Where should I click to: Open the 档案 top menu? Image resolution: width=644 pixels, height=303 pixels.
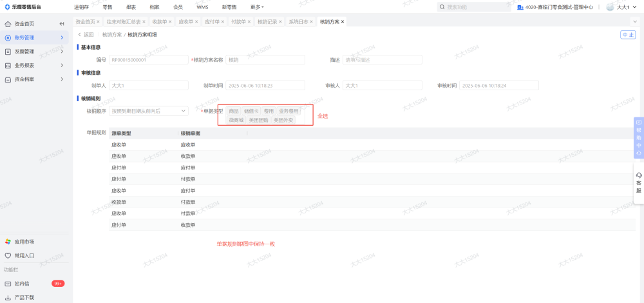tap(155, 7)
